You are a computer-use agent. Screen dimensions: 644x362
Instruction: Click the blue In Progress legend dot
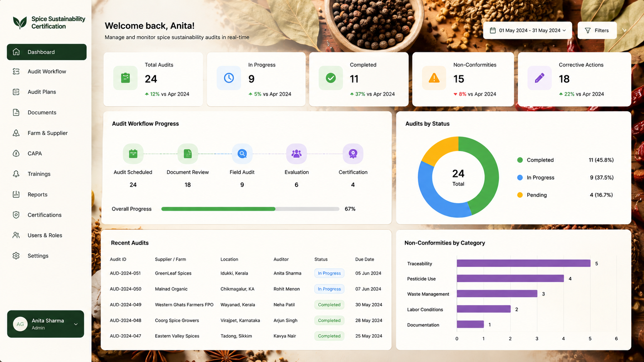pos(520,177)
